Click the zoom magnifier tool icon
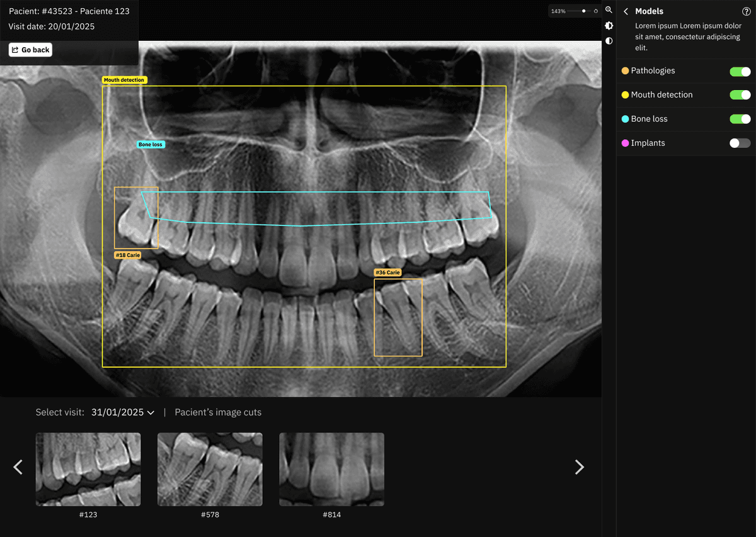Image resolution: width=756 pixels, height=537 pixels. (609, 10)
